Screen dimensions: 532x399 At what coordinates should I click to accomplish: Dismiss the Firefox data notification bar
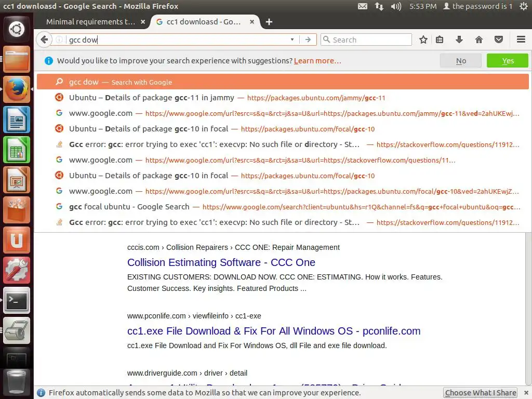click(x=526, y=393)
